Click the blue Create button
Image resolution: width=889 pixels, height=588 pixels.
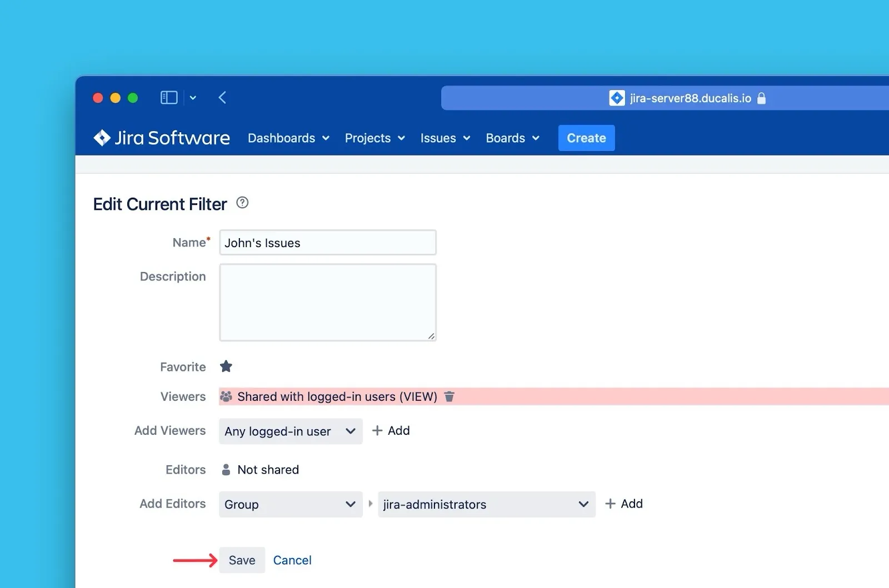(x=586, y=138)
